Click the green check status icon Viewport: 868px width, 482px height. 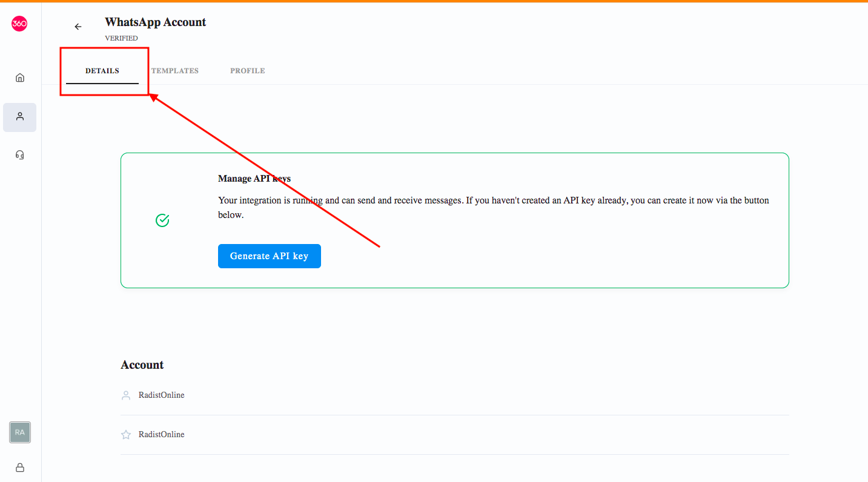point(162,220)
